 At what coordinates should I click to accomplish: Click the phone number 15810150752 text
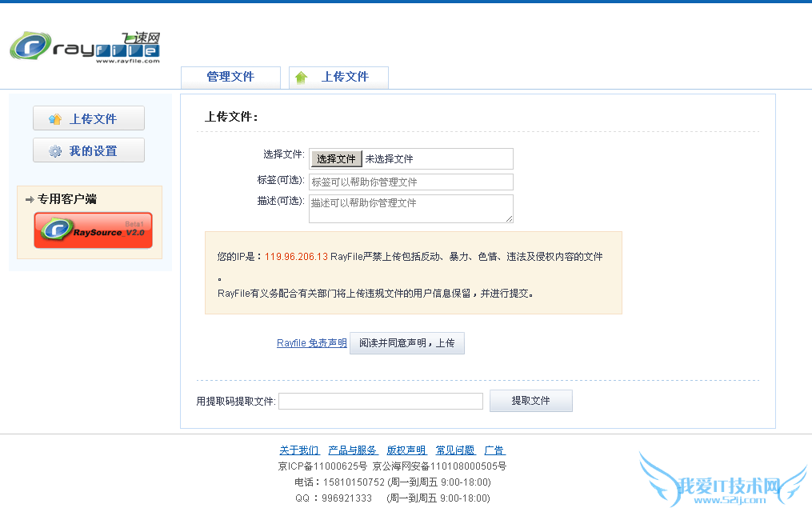click(354, 482)
